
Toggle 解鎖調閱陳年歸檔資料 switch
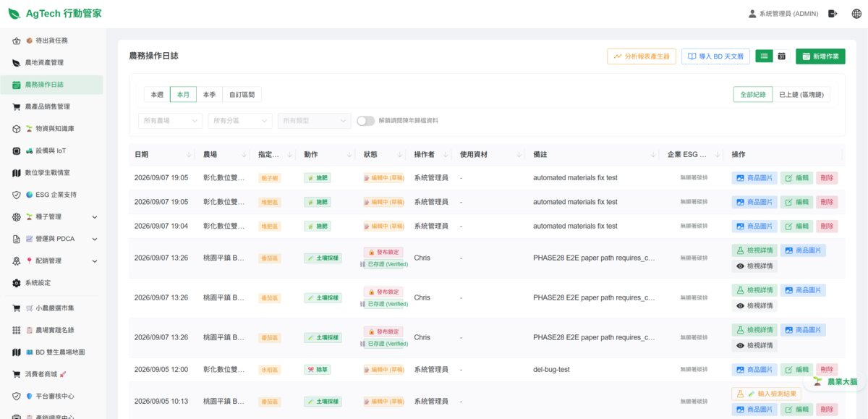pyautogui.click(x=365, y=121)
